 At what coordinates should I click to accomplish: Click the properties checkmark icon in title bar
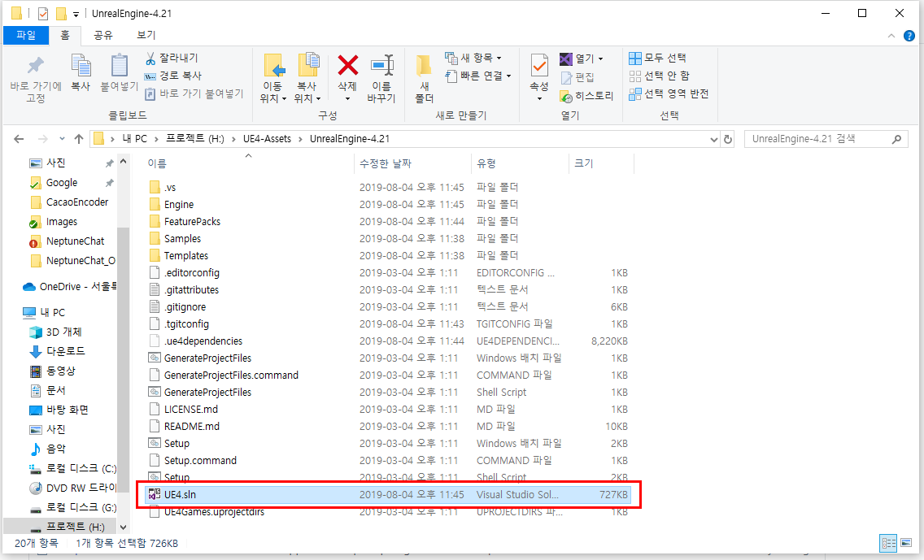(43, 14)
